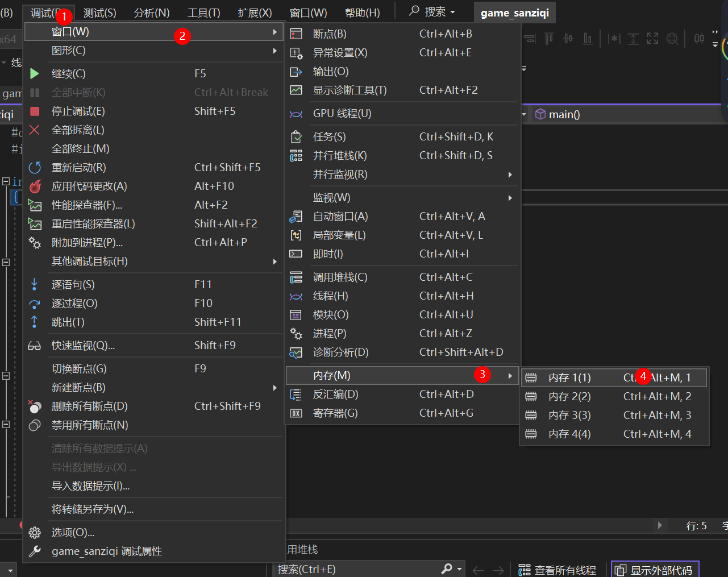
Task: Click the 查看所有线程 button
Action: 557,570
